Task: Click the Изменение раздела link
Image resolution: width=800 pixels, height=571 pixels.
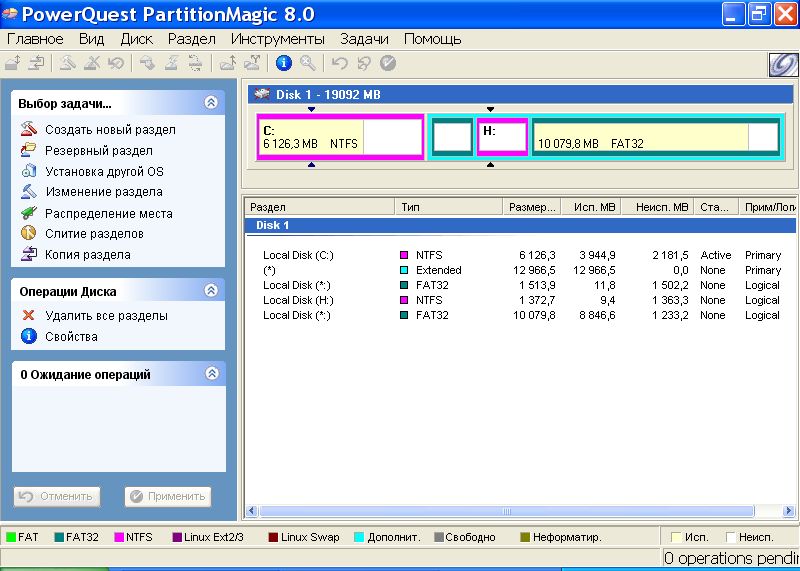Action: click(103, 191)
